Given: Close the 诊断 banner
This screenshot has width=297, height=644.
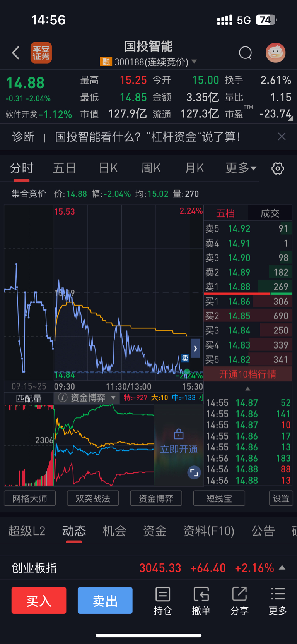Looking at the screenshot, I should [282, 136].
